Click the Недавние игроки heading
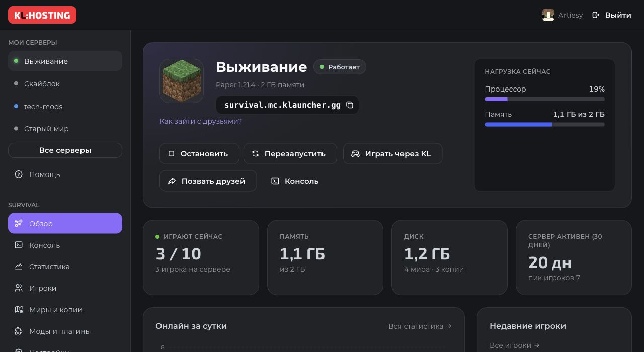Viewport: 644px width, 352px height. point(528,326)
